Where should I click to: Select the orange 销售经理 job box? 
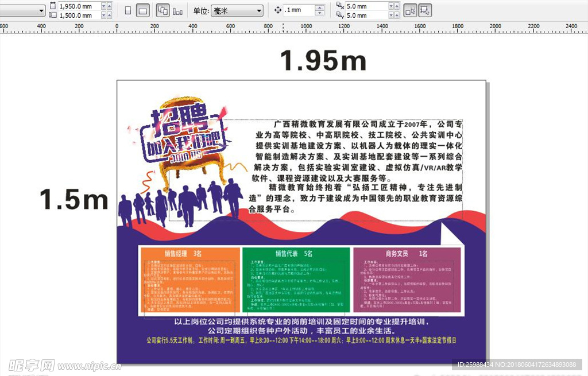pyautogui.click(x=189, y=281)
